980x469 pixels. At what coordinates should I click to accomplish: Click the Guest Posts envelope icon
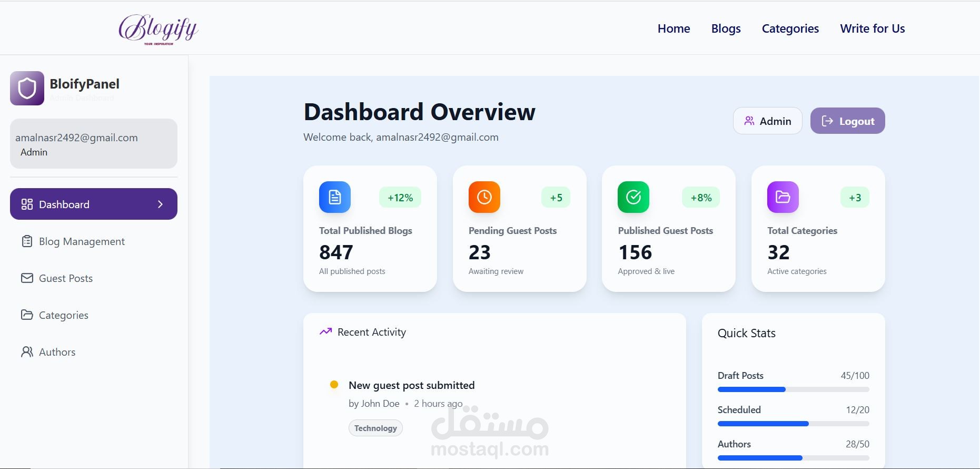click(x=27, y=278)
